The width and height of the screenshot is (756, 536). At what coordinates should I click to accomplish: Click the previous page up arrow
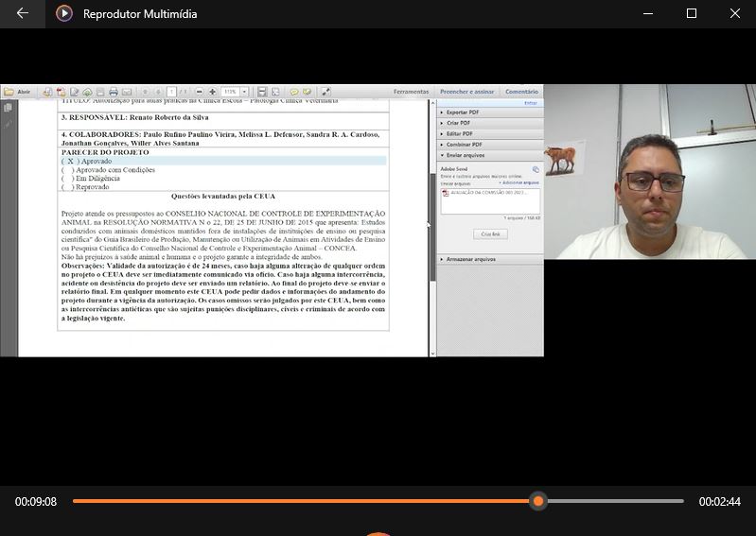coord(145,92)
